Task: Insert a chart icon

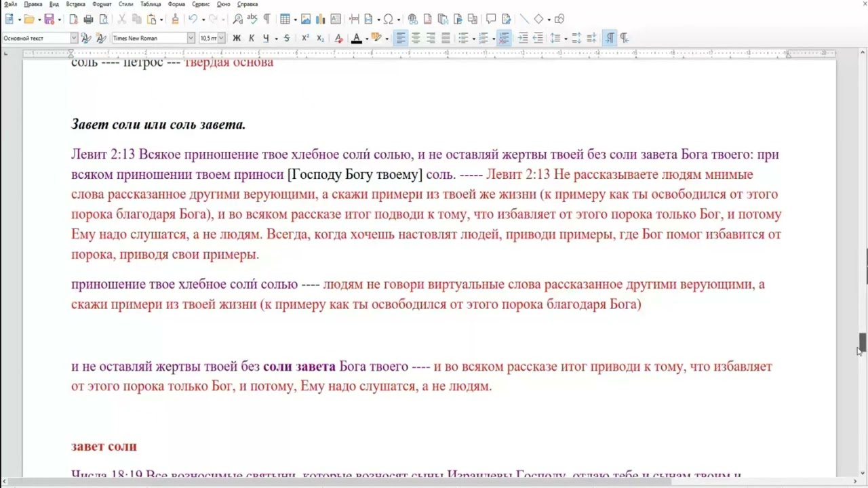Action: coord(321,19)
